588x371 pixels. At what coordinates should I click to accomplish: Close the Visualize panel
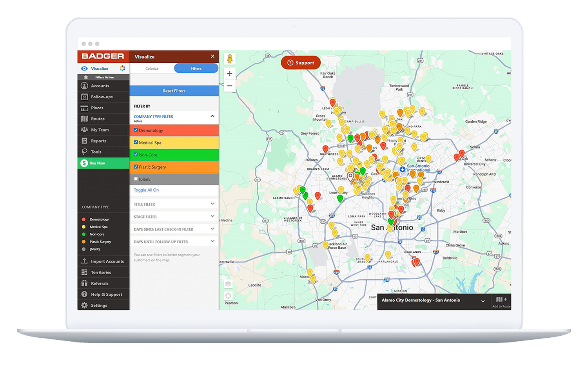(x=212, y=56)
